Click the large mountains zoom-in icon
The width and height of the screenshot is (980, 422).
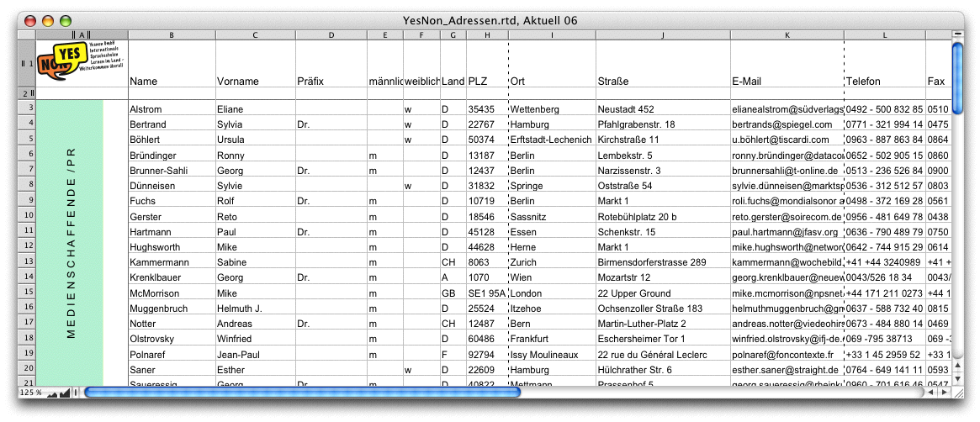(64, 393)
